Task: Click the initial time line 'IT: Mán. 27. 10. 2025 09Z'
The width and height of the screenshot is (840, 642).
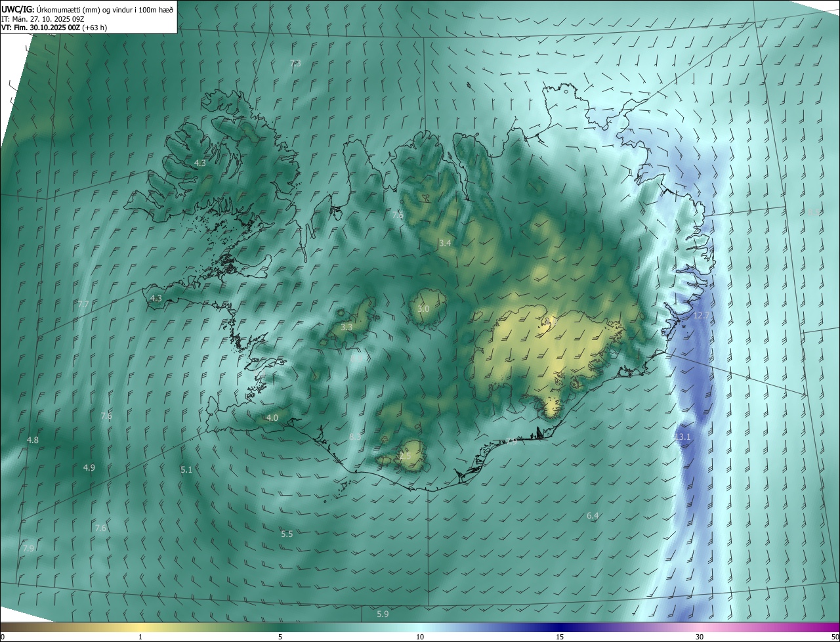Action: click(x=43, y=19)
